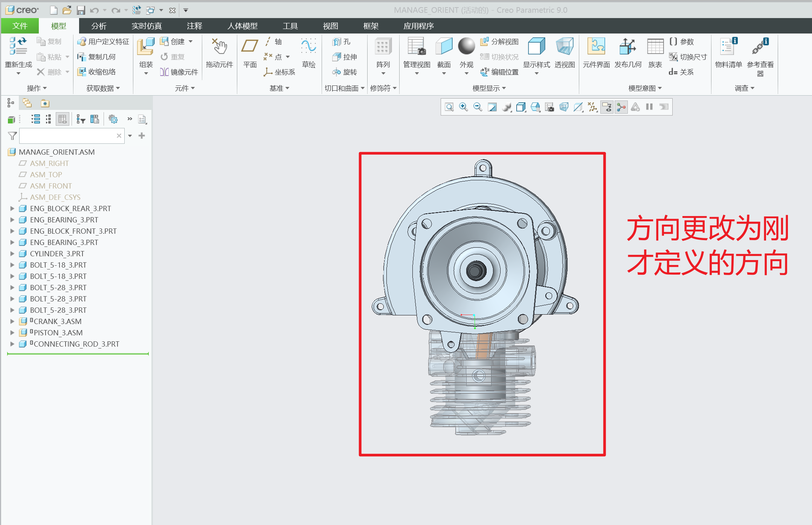Screen dimensions: 812x525
Task: Click the model tree search field
Action: click(68, 135)
